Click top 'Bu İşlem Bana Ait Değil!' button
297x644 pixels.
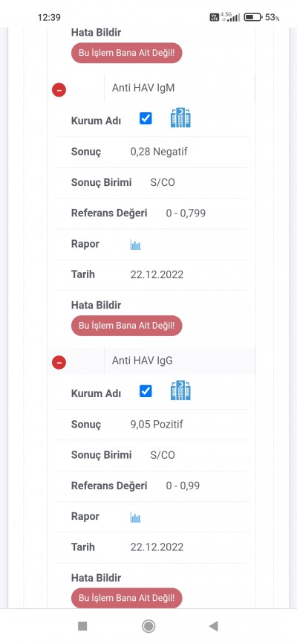[x=127, y=53]
